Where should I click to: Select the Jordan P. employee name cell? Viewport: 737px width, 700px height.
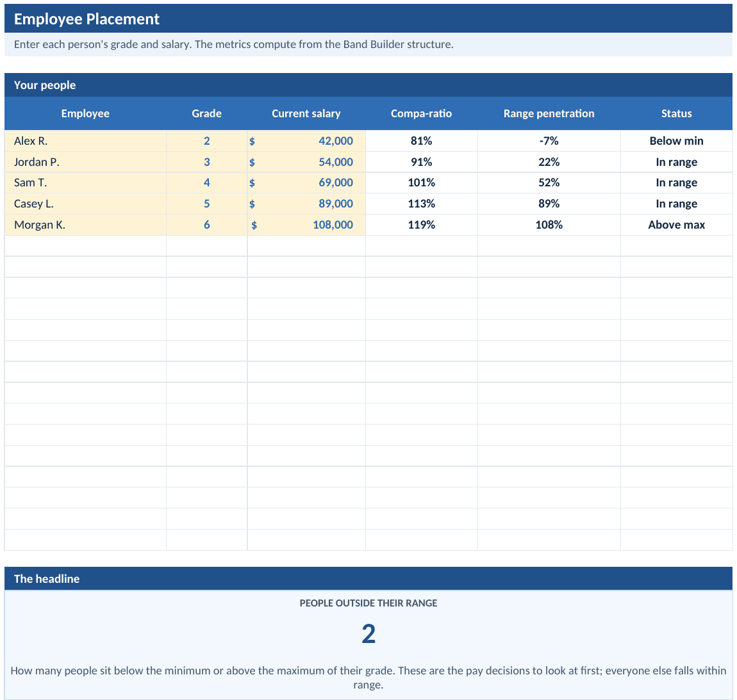[85, 162]
